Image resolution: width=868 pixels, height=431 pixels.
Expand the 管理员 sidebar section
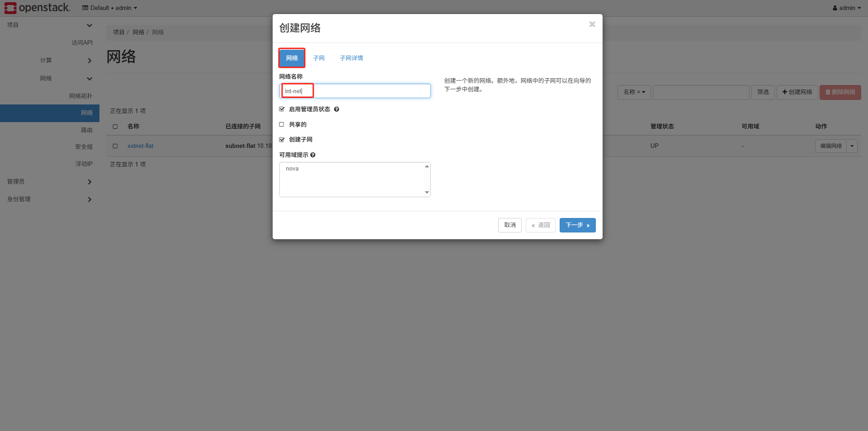[50, 182]
